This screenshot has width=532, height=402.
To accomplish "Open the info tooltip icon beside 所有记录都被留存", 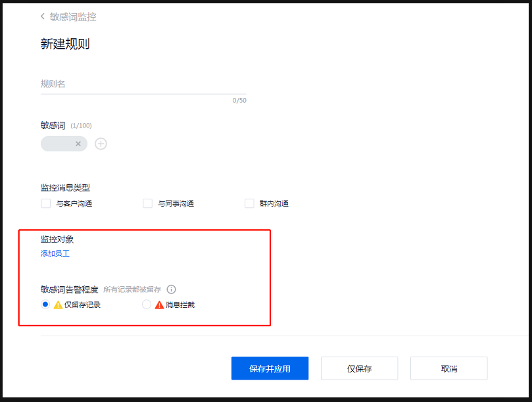I will click(x=172, y=289).
